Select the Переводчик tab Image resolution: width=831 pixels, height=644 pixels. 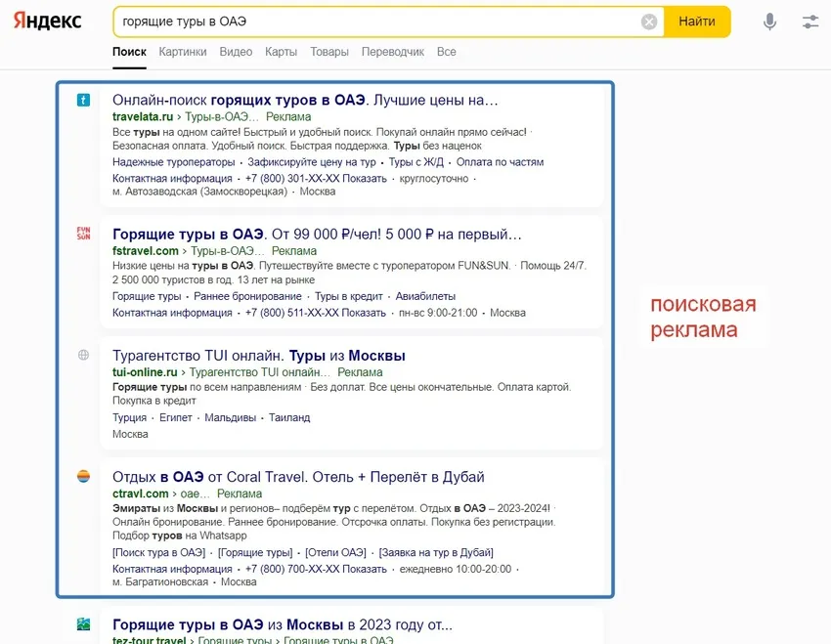coord(392,52)
